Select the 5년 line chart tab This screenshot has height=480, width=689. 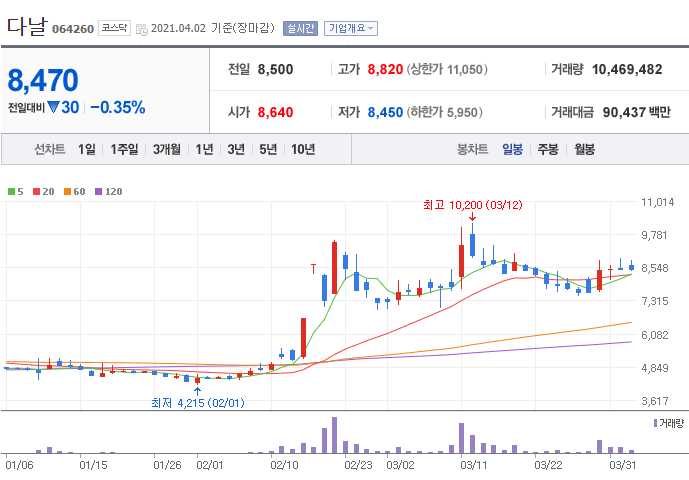[268, 149]
